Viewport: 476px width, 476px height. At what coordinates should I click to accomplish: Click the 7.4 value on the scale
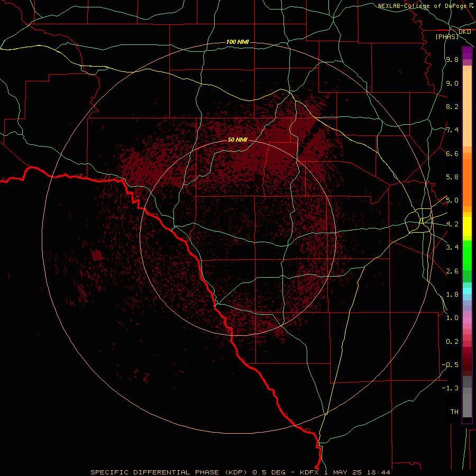coord(452,130)
